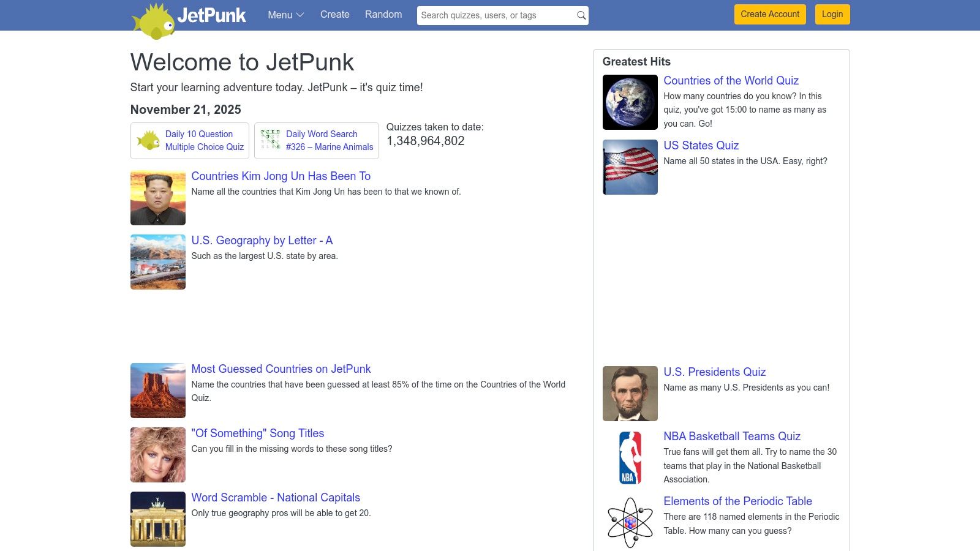Open the US States Quiz link

pos(701,146)
